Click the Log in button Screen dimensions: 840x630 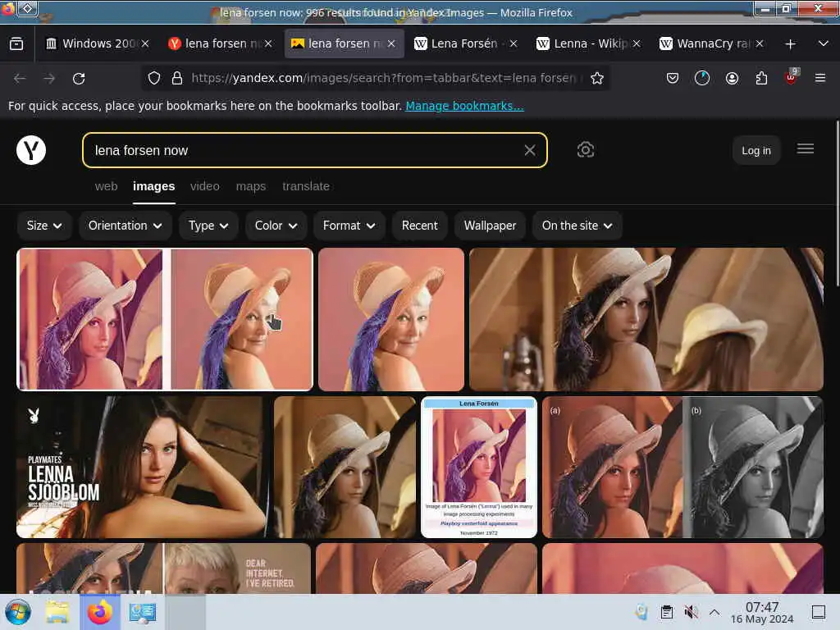[756, 151]
